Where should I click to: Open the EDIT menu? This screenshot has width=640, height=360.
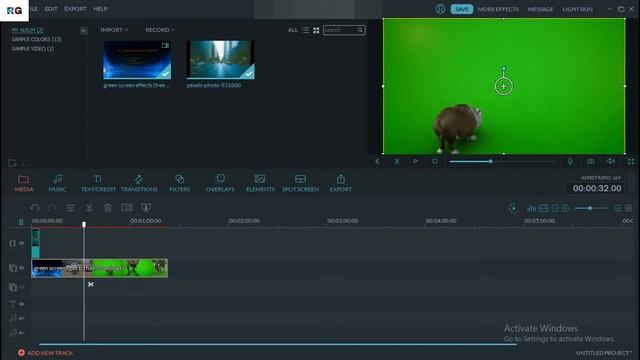pos(51,9)
